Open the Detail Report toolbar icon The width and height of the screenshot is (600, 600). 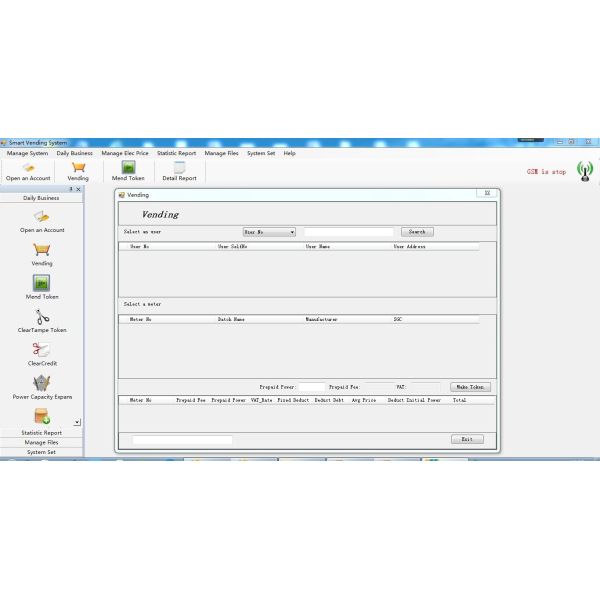tap(179, 169)
